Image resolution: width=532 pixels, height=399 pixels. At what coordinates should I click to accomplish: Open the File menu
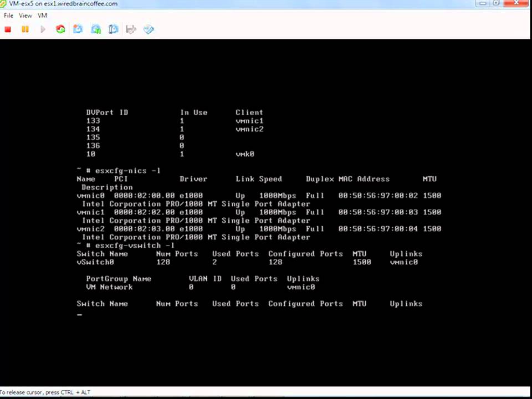click(x=8, y=16)
